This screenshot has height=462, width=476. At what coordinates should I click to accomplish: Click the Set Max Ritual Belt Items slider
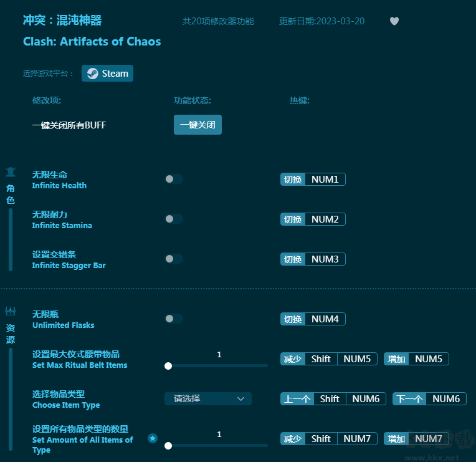217,366
